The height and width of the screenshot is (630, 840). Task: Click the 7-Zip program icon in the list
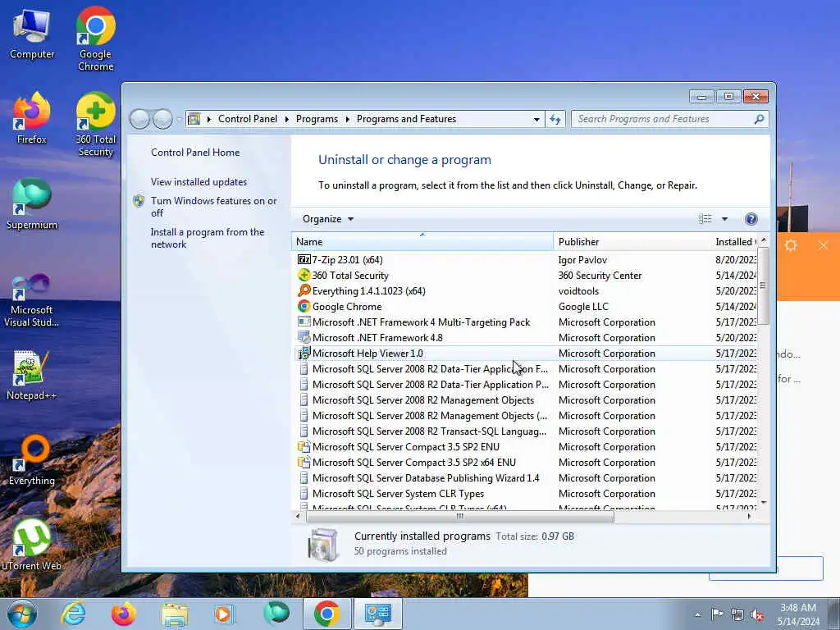tap(304, 260)
